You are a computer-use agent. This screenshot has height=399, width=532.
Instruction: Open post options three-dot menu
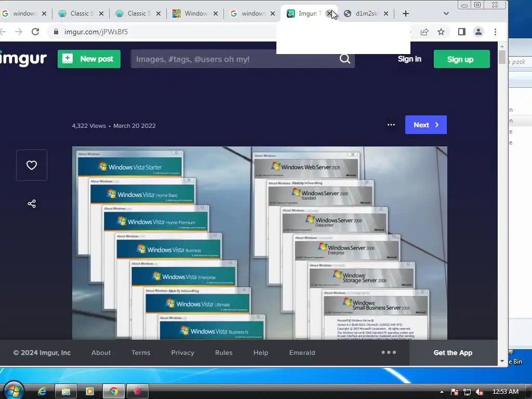[391, 125]
